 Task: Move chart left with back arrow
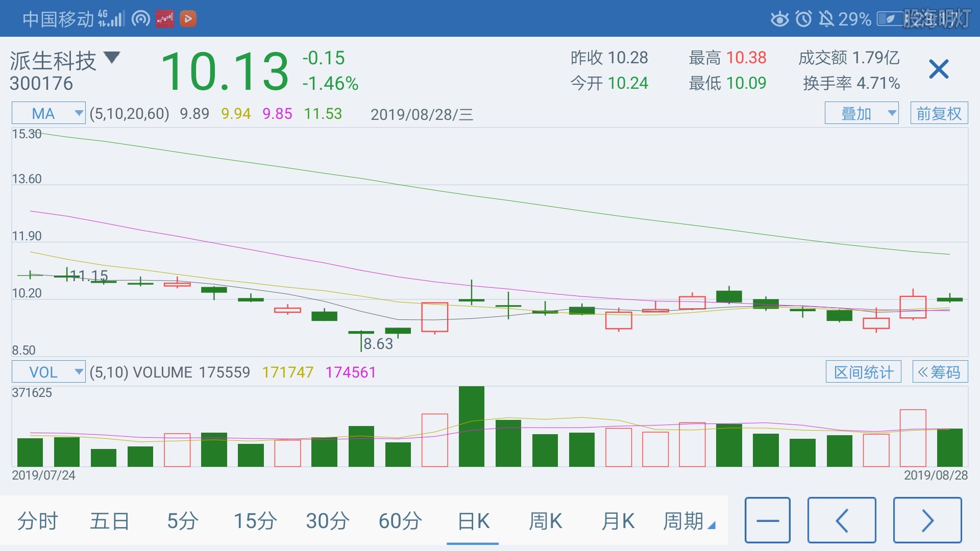click(842, 520)
